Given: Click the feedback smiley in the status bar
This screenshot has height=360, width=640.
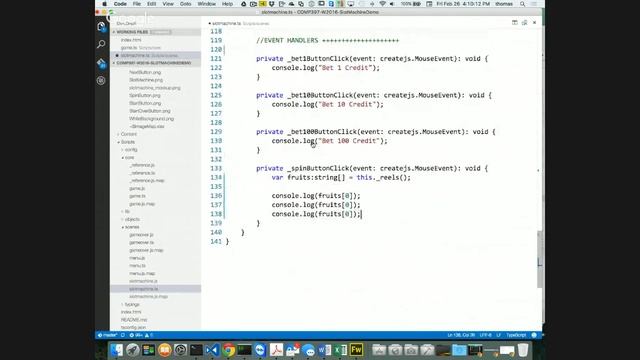Looking at the screenshot, I should 534,335.
